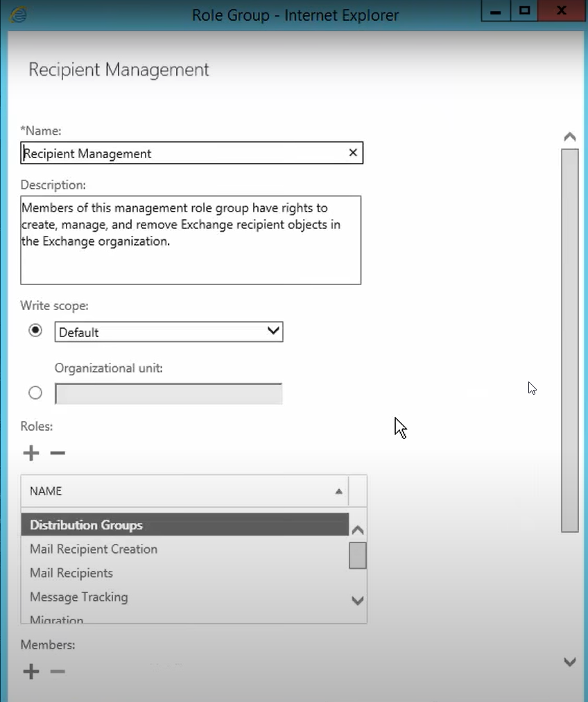
Task: Click the Internet Explorer logo icon
Action: click(18, 15)
